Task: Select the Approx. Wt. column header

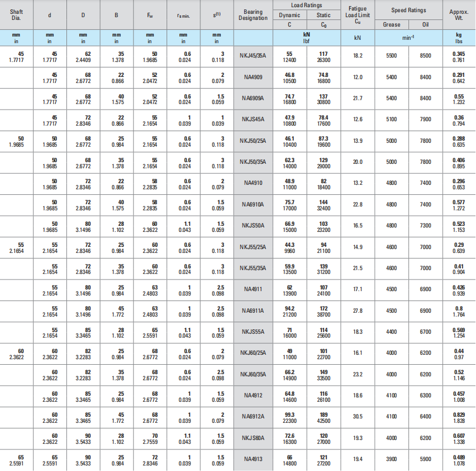Action: click(x=458, y=15)
